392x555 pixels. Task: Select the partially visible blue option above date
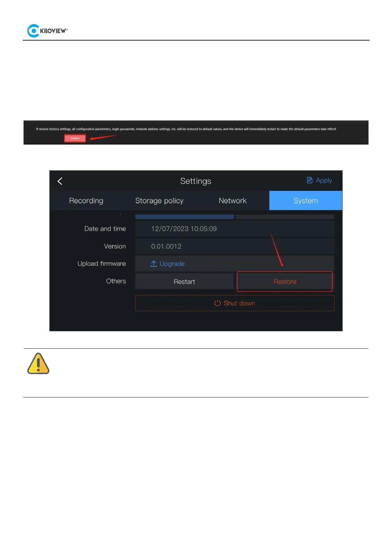point(184,217)
